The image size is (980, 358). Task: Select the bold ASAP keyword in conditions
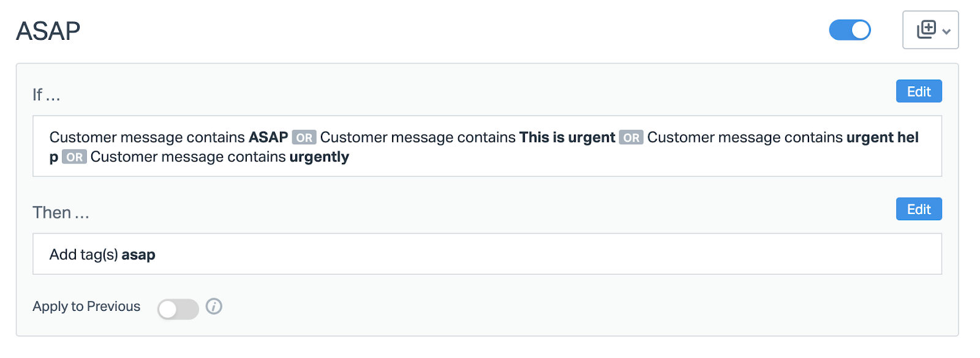(268, 137)
